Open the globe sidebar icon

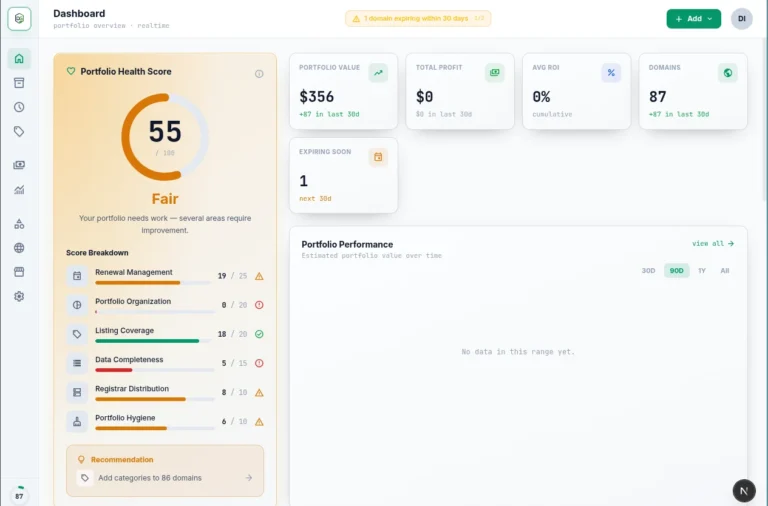coord(19,248)
